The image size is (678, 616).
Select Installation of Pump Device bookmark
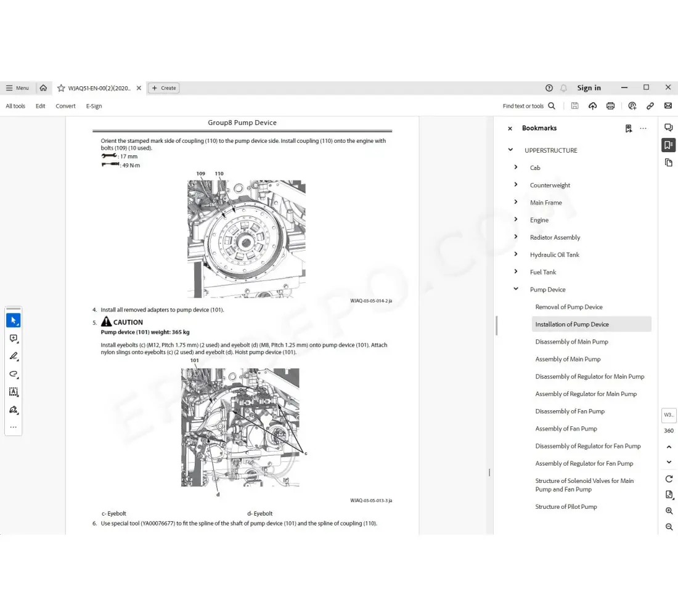(591, 324)
